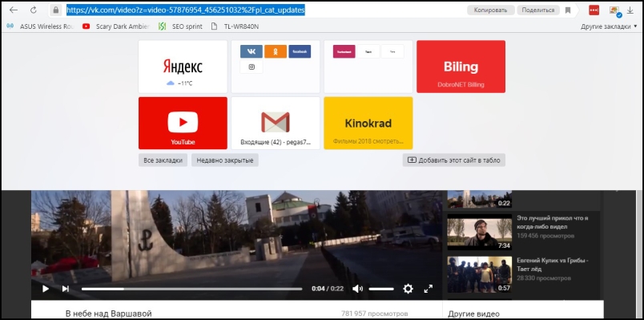Click the padlock site security icon

(56, 10)
